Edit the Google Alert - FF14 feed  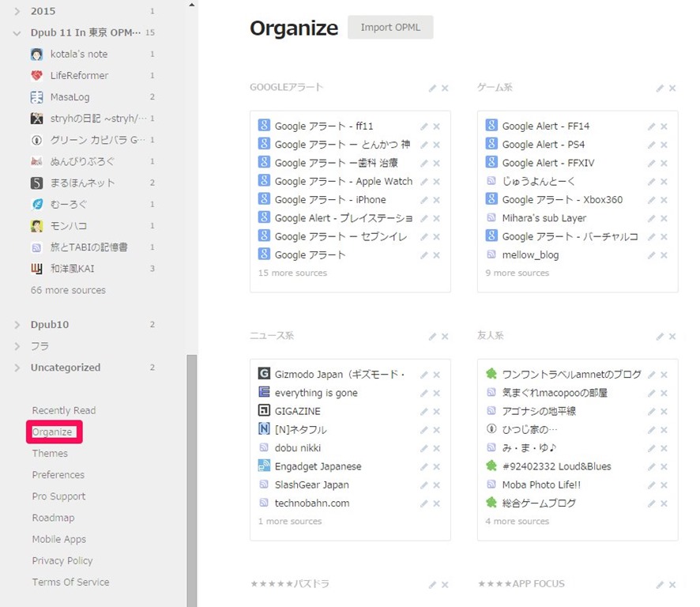pos(651,126)
